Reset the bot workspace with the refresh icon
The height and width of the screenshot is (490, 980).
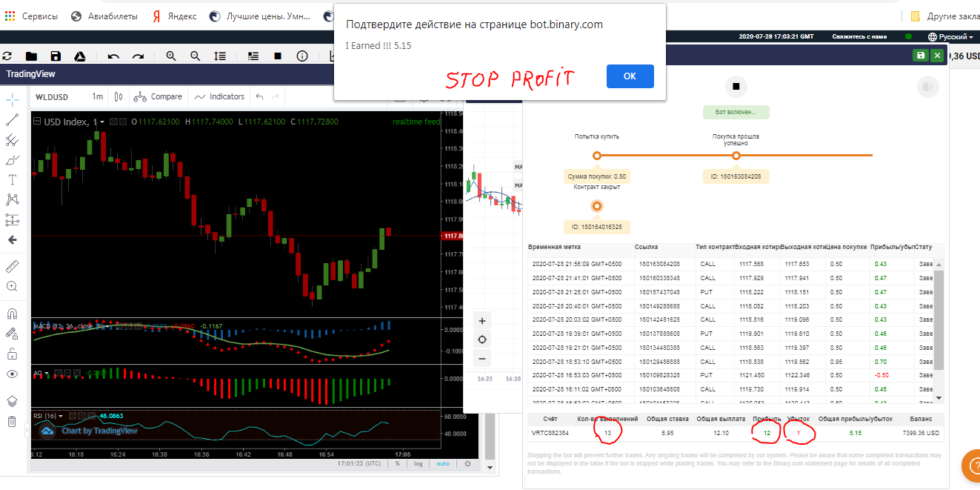coord(7,56)
